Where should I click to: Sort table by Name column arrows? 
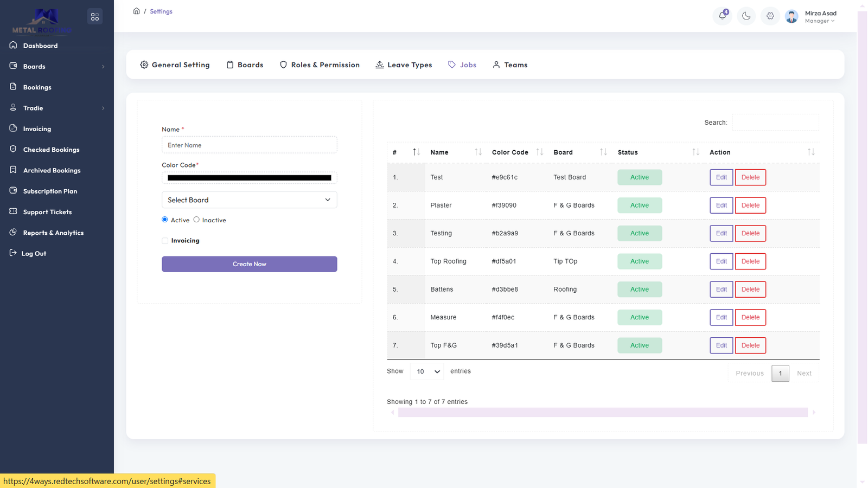(478, 152)
